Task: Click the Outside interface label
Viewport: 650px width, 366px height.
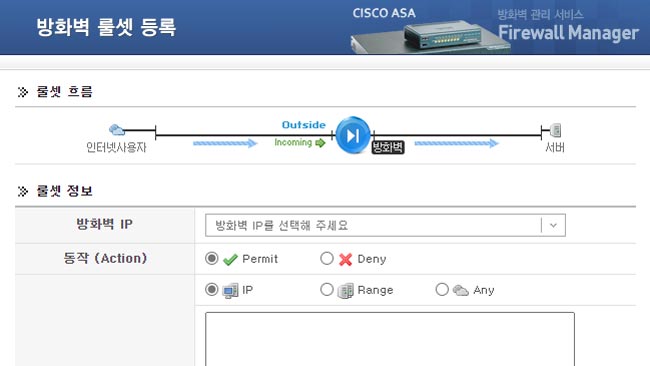Action: 303,125
